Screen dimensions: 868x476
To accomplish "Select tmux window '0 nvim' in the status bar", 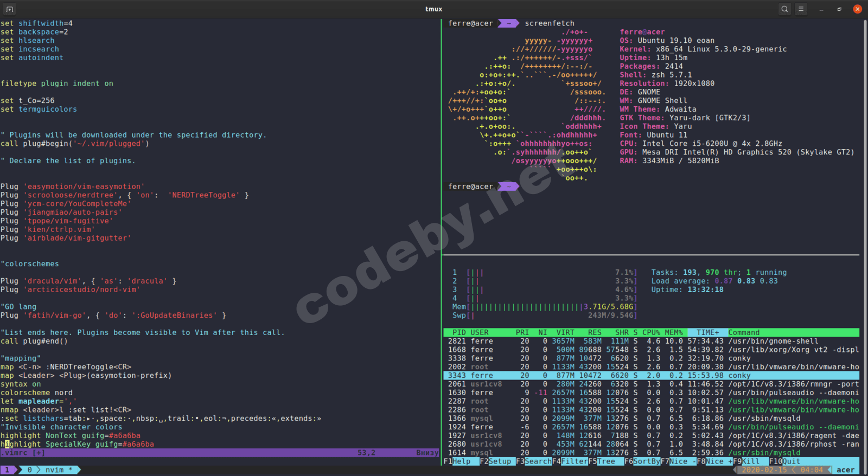I will coord(50,470).
